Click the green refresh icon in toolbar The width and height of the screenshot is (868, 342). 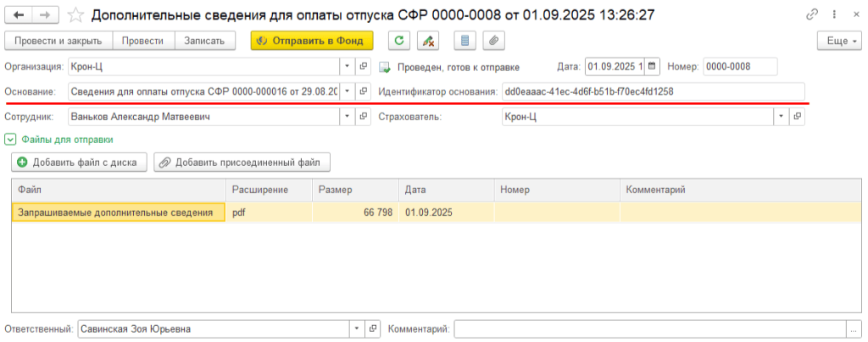(398, 41)
